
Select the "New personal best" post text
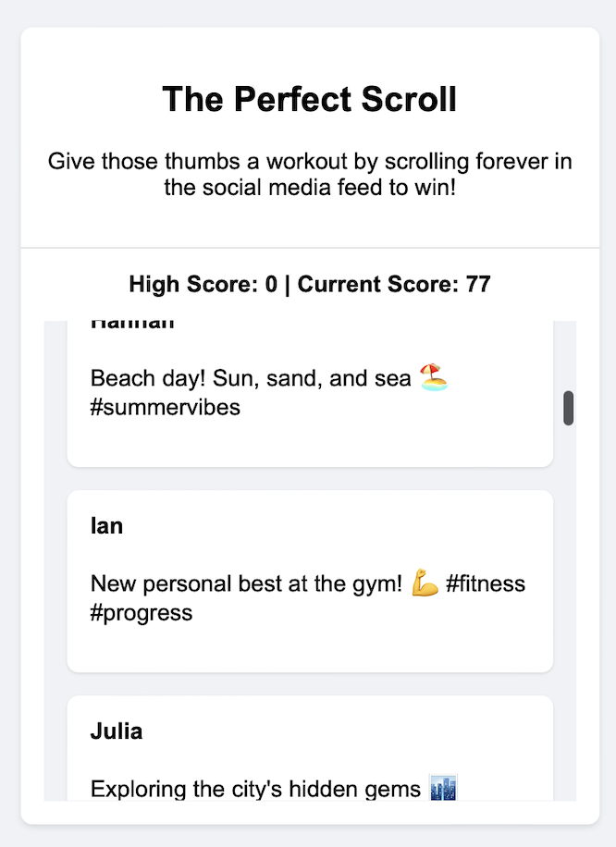246,583
